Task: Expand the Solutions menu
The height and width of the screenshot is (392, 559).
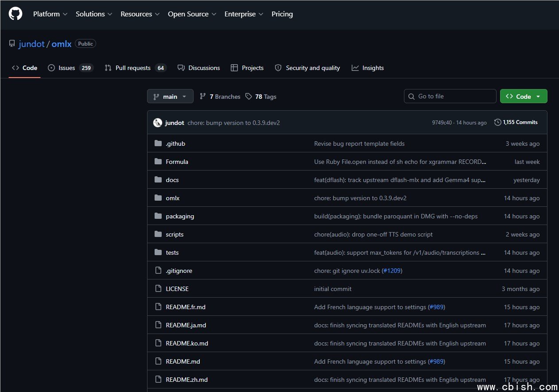Action: tap(94, 14)
